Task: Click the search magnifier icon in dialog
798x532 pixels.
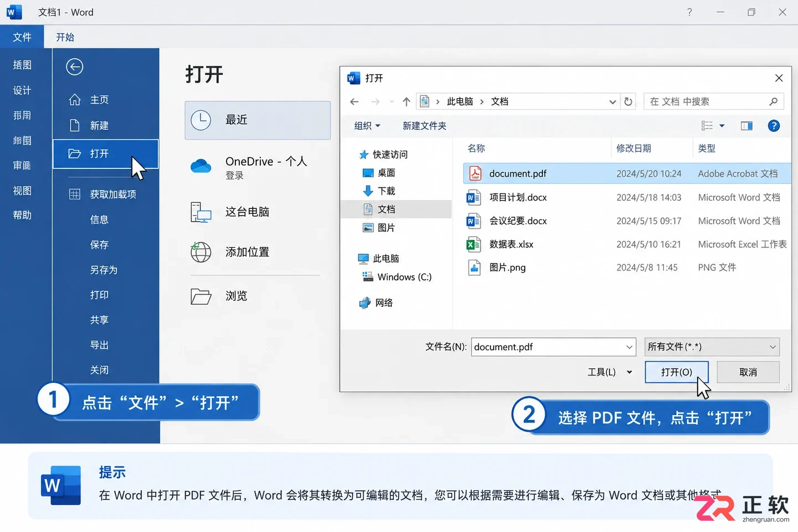Action: click(773, 101)
